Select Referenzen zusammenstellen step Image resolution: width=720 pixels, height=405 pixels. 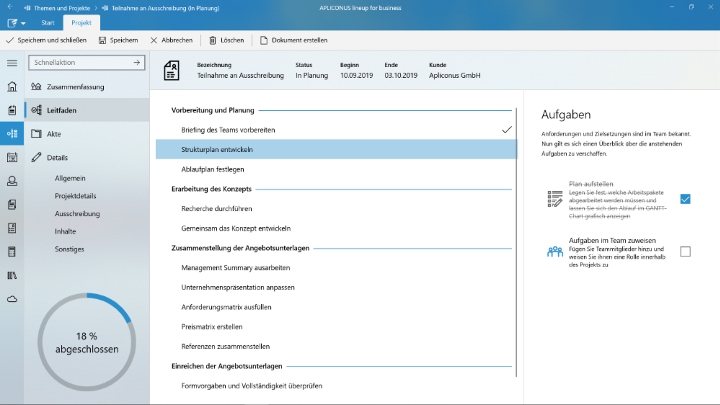(336, 347)
